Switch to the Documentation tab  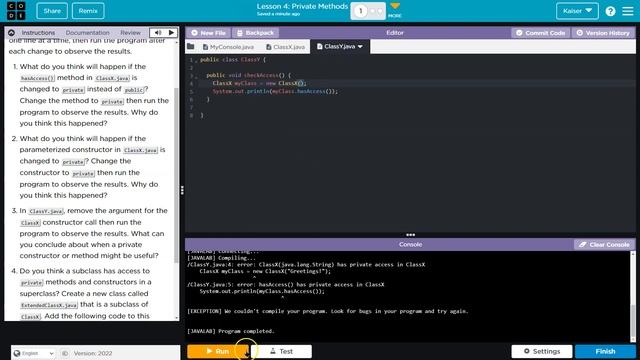[x=87, y=33]
